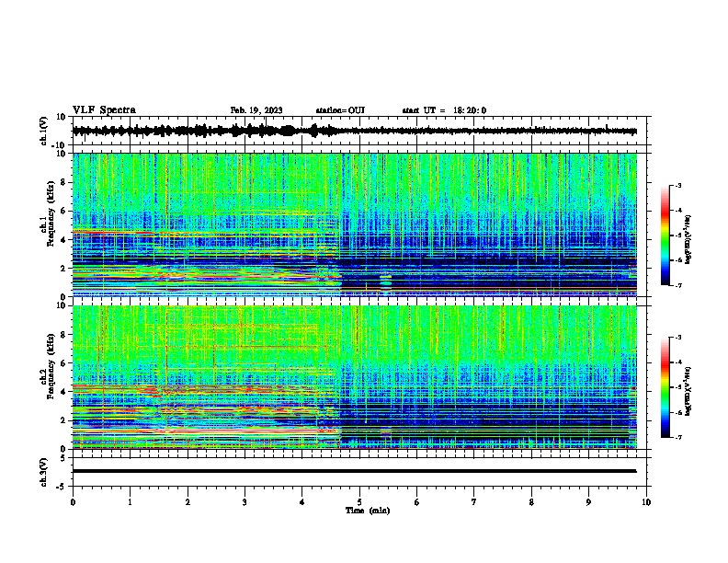Viewport: 728px width, 563px height.
Task: Click time-axis tick label "3"
Action: pyautogui.click(x=245, y=502)
